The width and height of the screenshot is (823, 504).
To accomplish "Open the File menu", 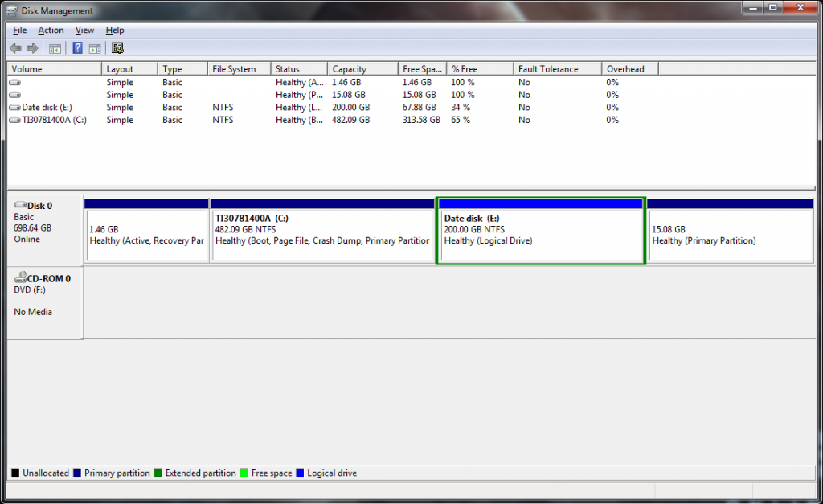I will [20, 31].
